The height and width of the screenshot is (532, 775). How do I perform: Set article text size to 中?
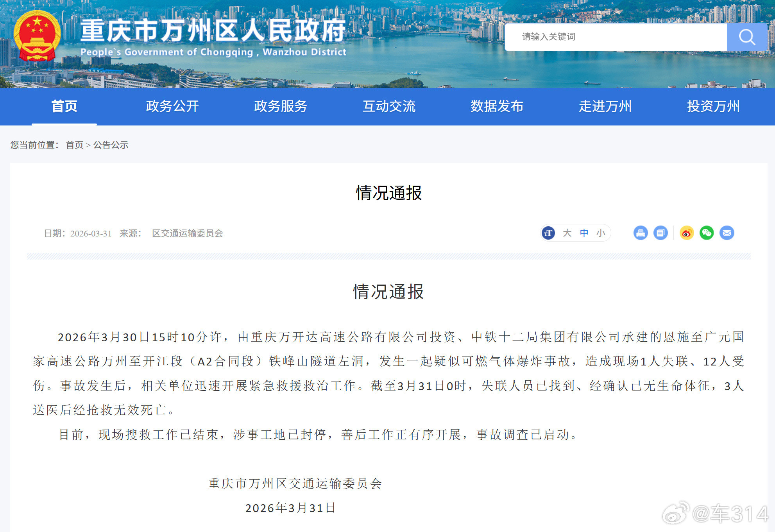[584, 233]
